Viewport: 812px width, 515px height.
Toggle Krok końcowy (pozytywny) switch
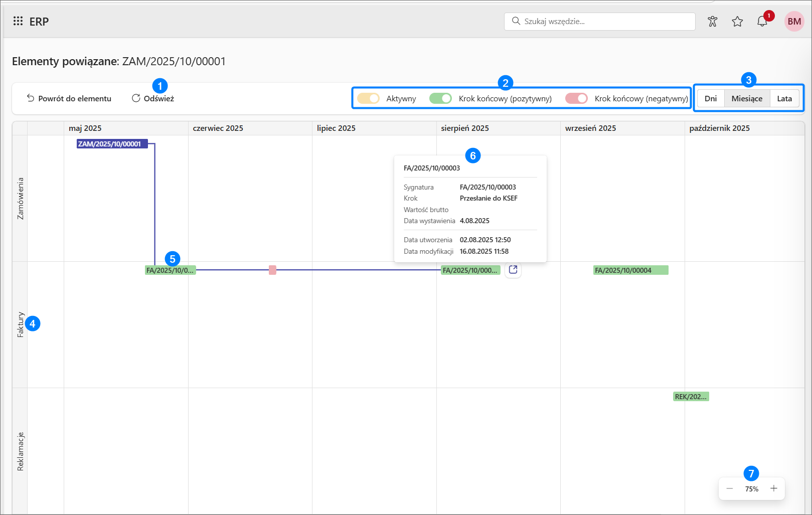[440, 99]
